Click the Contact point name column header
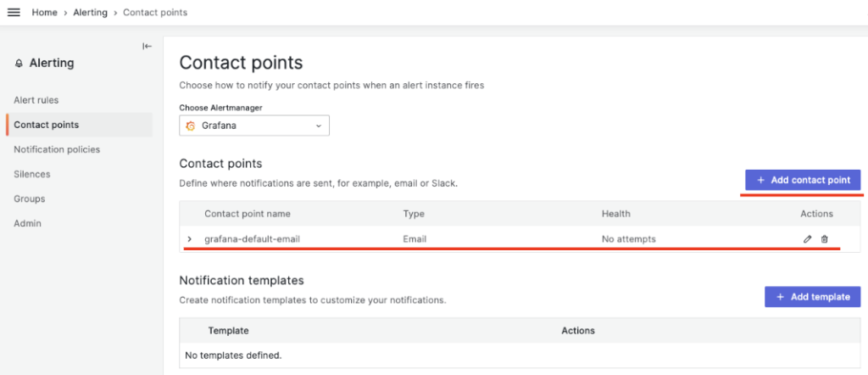This screenshot has height=375, width=868. pyautogui.click(x=247, y=214)
